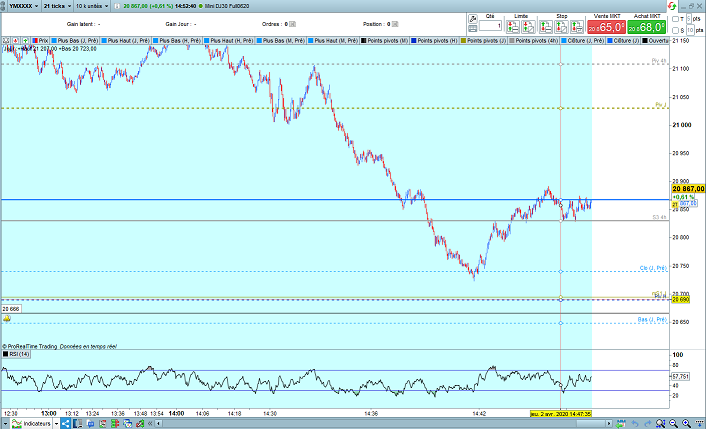Click the first Stop order icon
This screenshot has height=429, width=706.
(x=546, y=27)
